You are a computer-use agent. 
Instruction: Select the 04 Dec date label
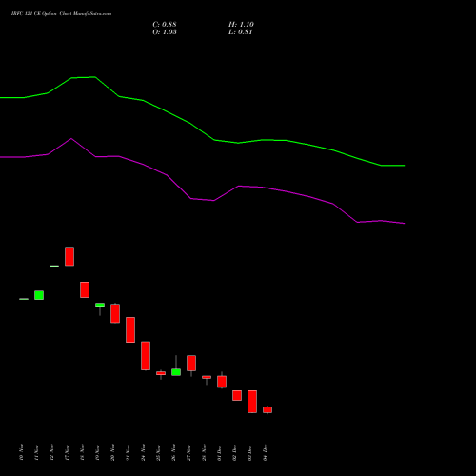(x=265, y=452)
